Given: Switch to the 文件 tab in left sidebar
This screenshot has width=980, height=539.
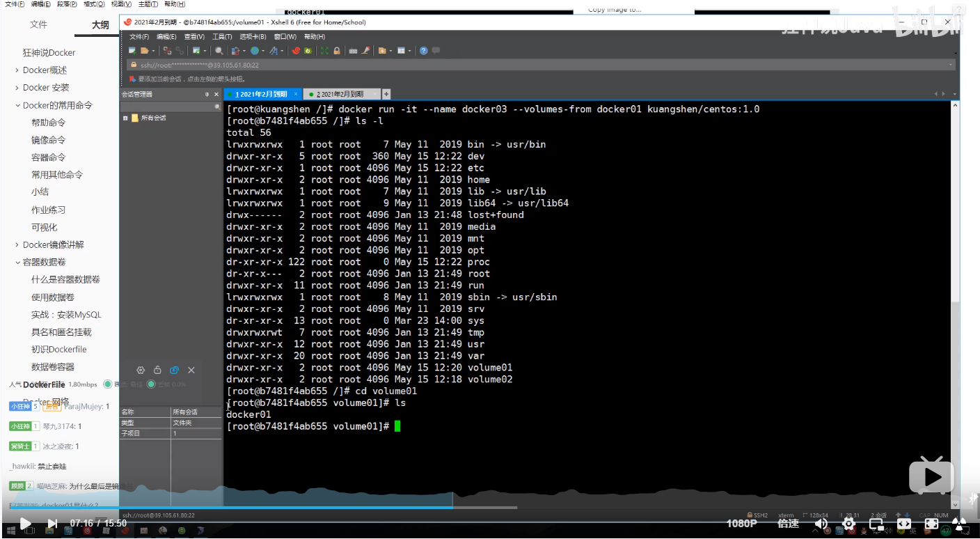Looking at the screenshot, I should (38, 24).
